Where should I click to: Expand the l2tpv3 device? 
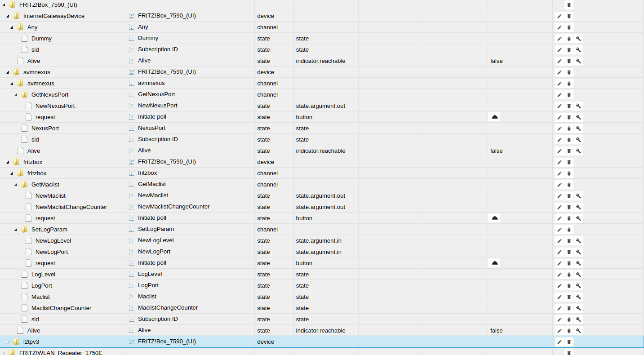coord(8,342)
